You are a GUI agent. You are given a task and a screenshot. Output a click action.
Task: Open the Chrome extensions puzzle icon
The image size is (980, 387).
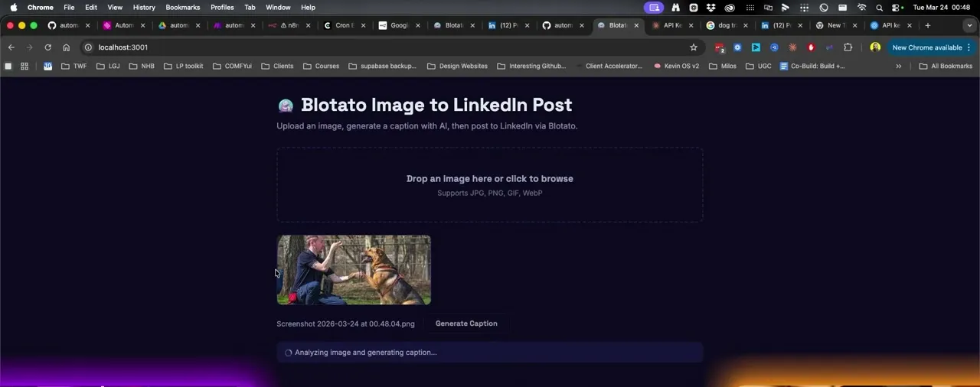(848, 47)
